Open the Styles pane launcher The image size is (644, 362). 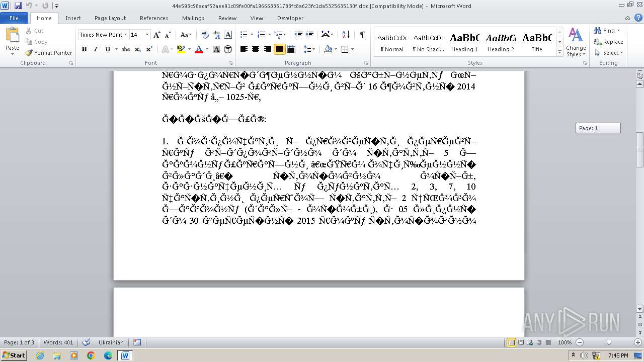click(585, 63)
